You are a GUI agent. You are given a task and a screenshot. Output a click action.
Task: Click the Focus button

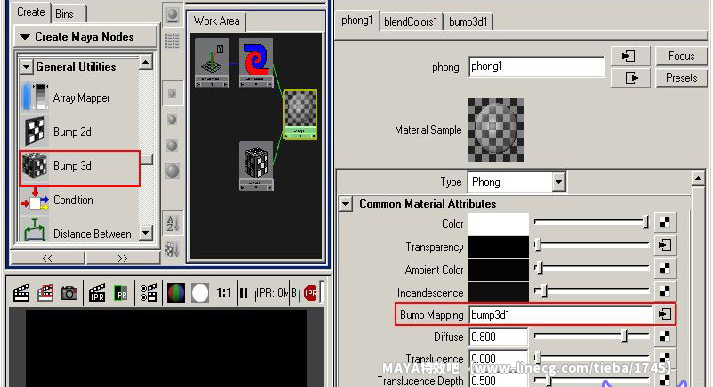click(681, 56)
